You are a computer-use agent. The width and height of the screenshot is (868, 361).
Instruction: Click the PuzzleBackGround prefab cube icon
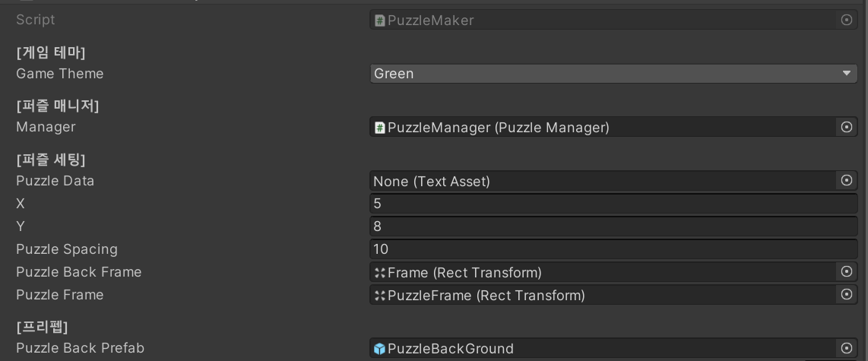(380, 349)
